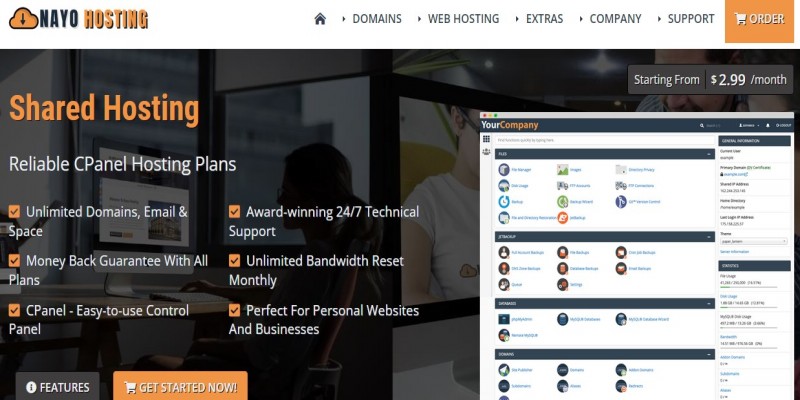Image resolution: width=800 pixels, height=400 pixels.
Task: Open the Domains icon in Domains section
Action: 562,370
